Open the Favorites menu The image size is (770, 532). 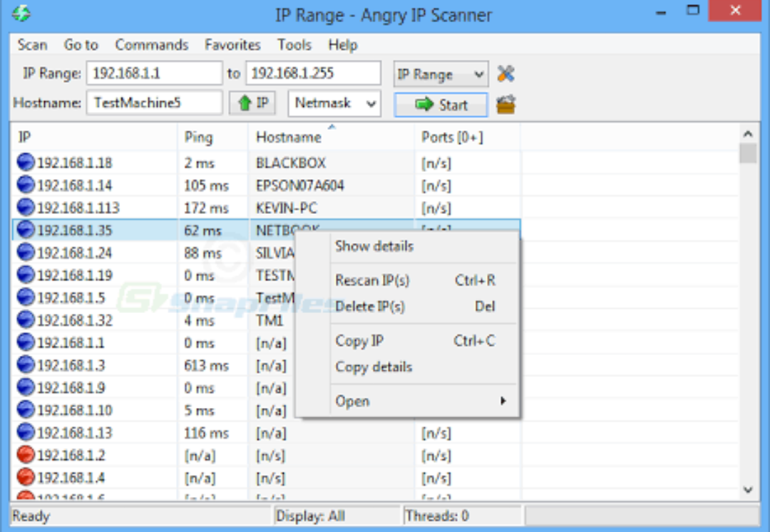coord(232,45)
